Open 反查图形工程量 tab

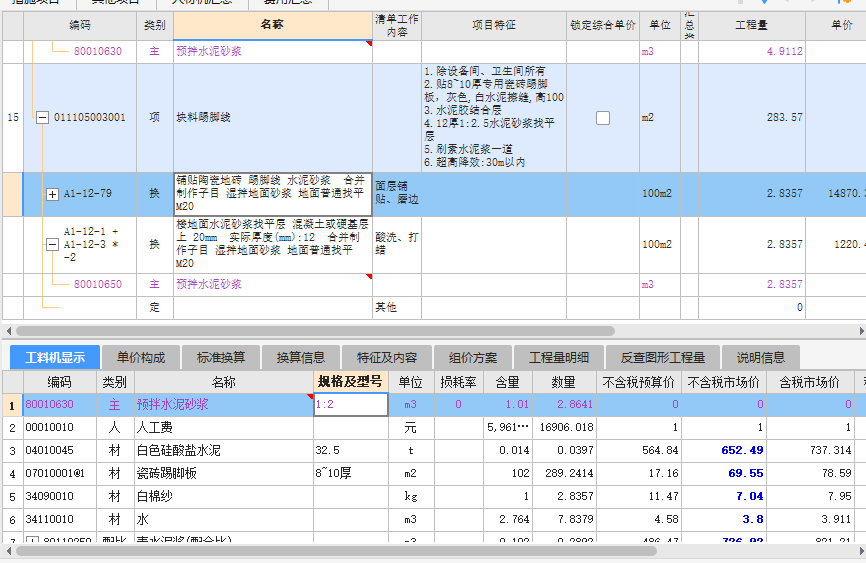click(663, 357)
